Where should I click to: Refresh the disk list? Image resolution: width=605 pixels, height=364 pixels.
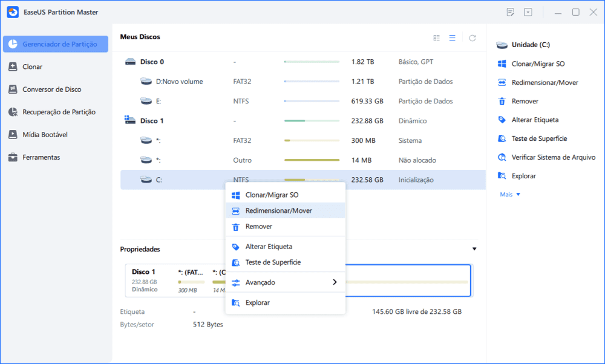point(473,37)
